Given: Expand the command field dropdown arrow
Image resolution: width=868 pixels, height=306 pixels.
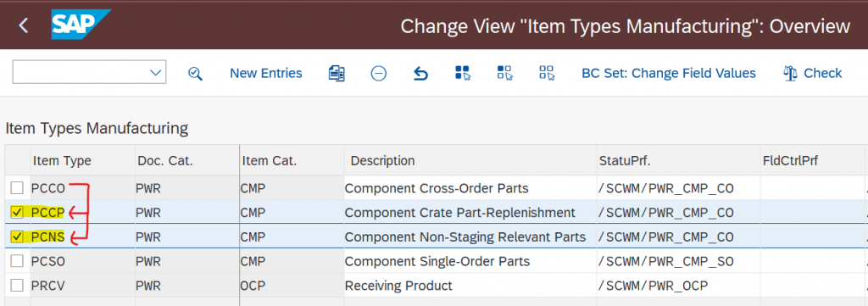Looking at the screenshot, I should [x=156, y=73].
